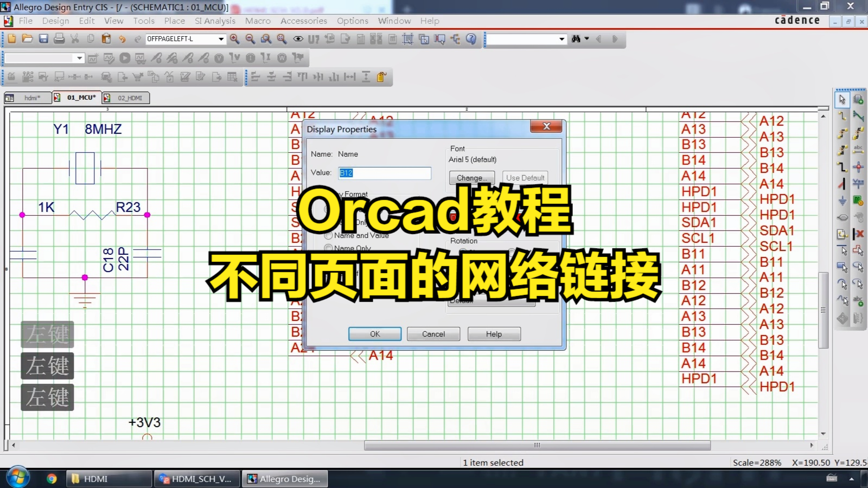The image size is (868, 488).
Task: Click the Value field containing B12
Action: pyautogui.click(x=385, y=173)
